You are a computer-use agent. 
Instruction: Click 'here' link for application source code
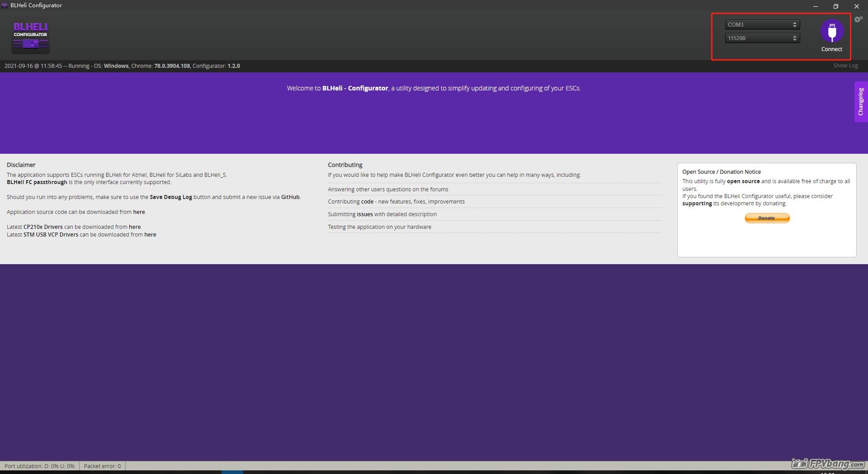tap(139, 212)
